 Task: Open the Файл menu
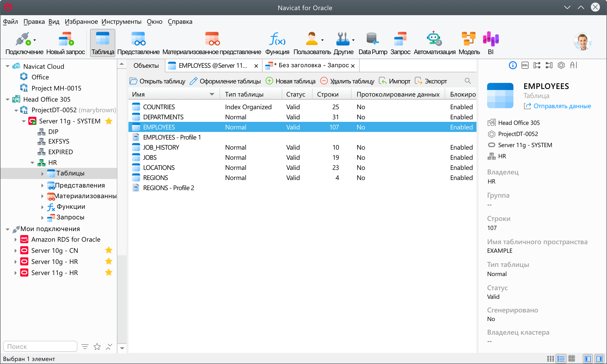(x=10, y=22)
